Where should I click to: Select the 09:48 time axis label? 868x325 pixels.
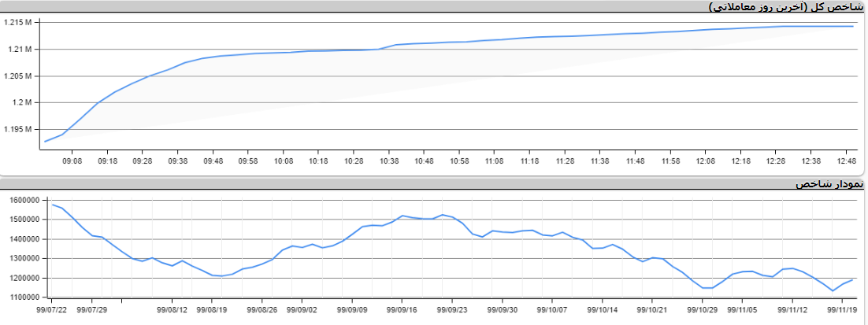pyautogui.click(x=213, y=161)
